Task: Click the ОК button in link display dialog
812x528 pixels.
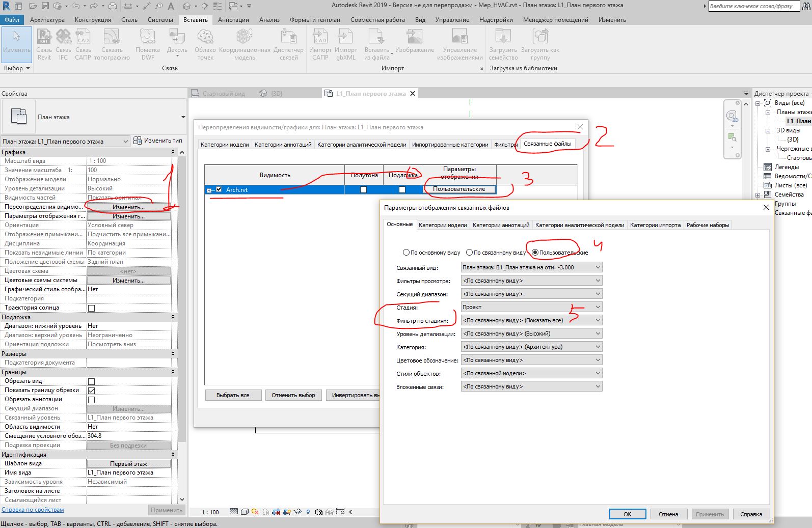Action: tap(628, 514)
